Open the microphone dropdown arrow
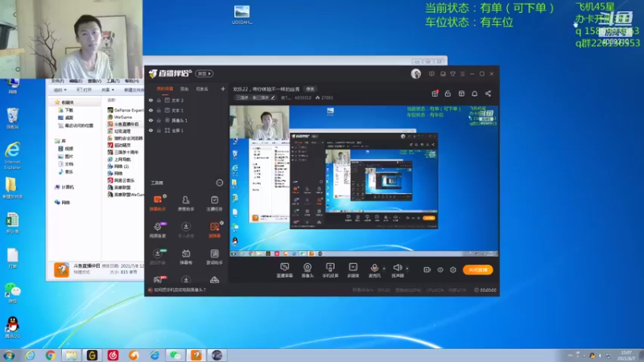 click(384, 269)
